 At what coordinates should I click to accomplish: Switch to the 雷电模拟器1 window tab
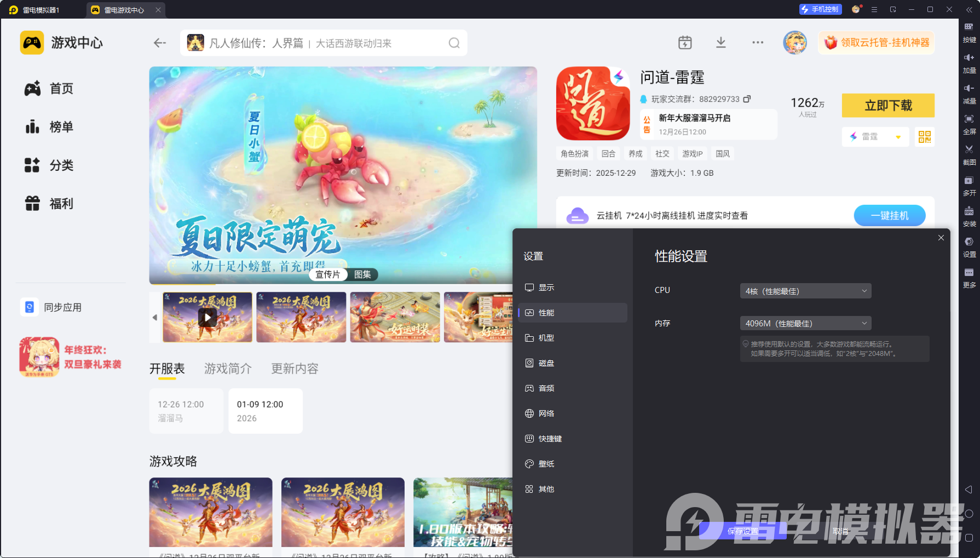[42, 10]
